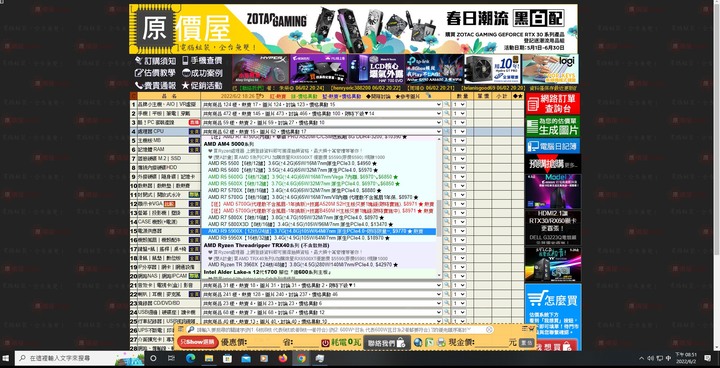Open the 手機查價 mobile price check
The width and height of the screenshot is (720, 368).
pyautogui.click(x=202, y=61)
